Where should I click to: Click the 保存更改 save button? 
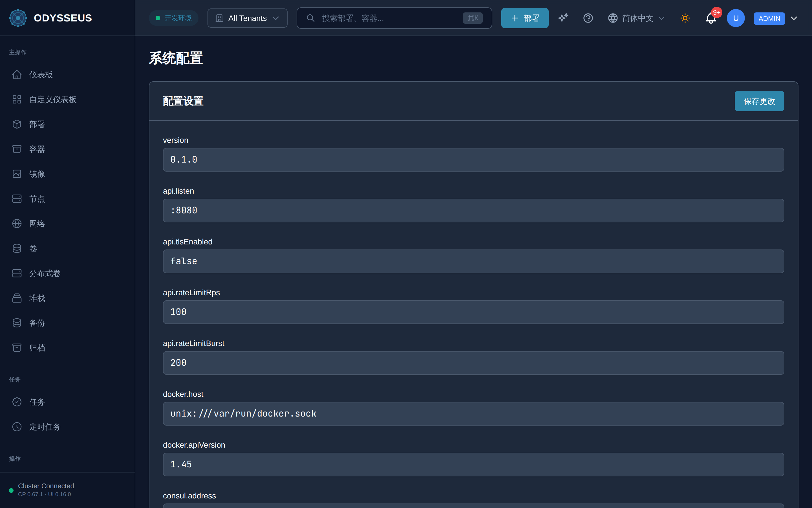tap(759, 101)
